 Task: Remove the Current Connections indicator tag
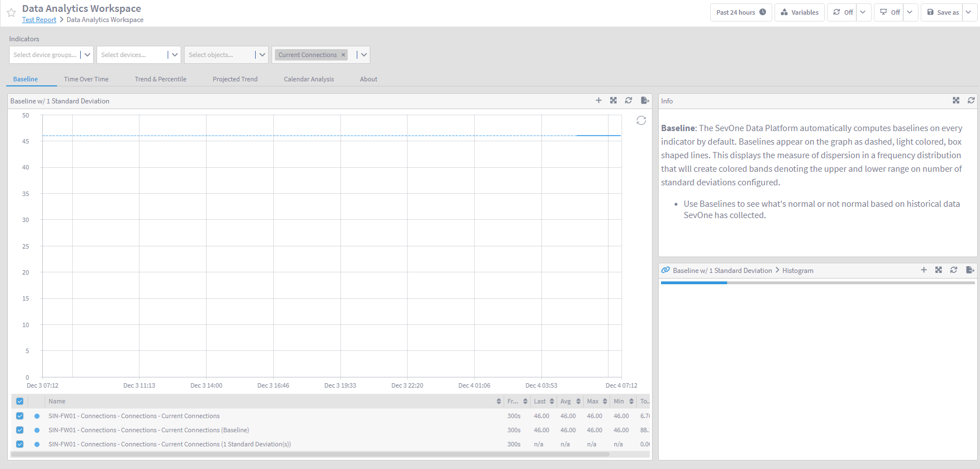(x=343, y=55)
